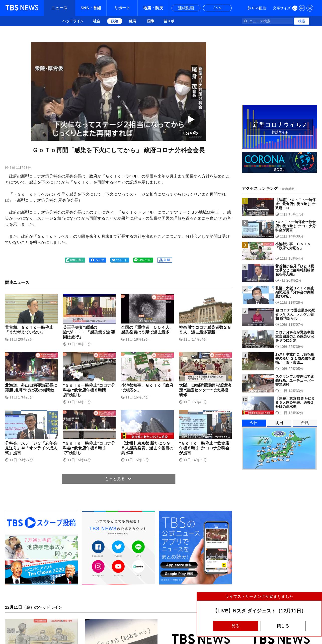This screenshot has height=644, width=322.
Task: Open 新型コロナウイルス 特設サイト banner
Action: [x=279, y=127]
